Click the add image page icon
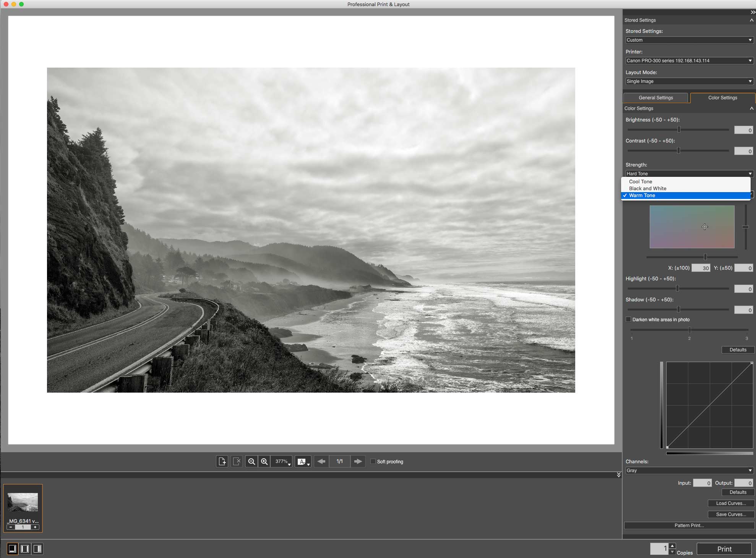This screenshot has width=756, height=558. (x=222, y=461)
